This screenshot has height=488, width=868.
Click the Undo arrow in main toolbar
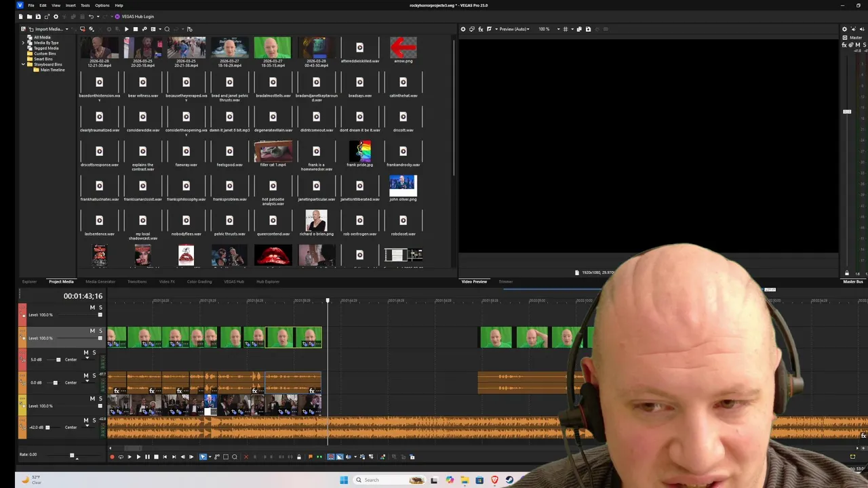point(91,16)
